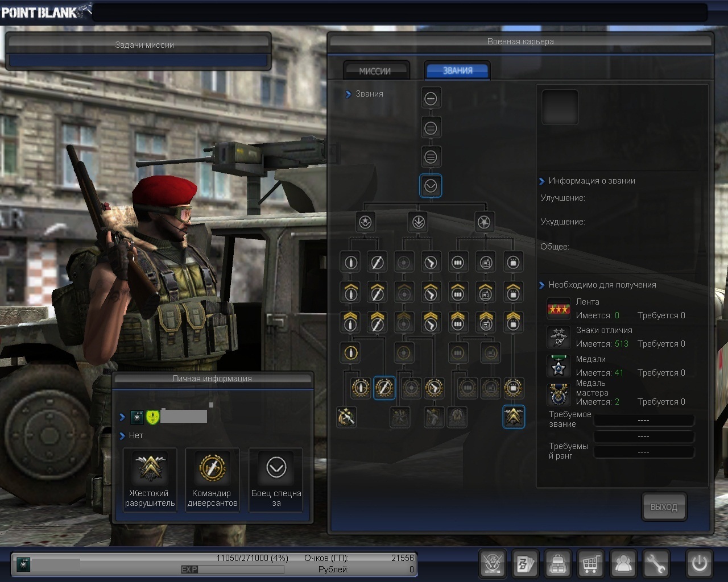Viewport: 728px width, 582px height.
Task: Select the topmost single-bar rank in the tree
Action: tap(431, 98)
